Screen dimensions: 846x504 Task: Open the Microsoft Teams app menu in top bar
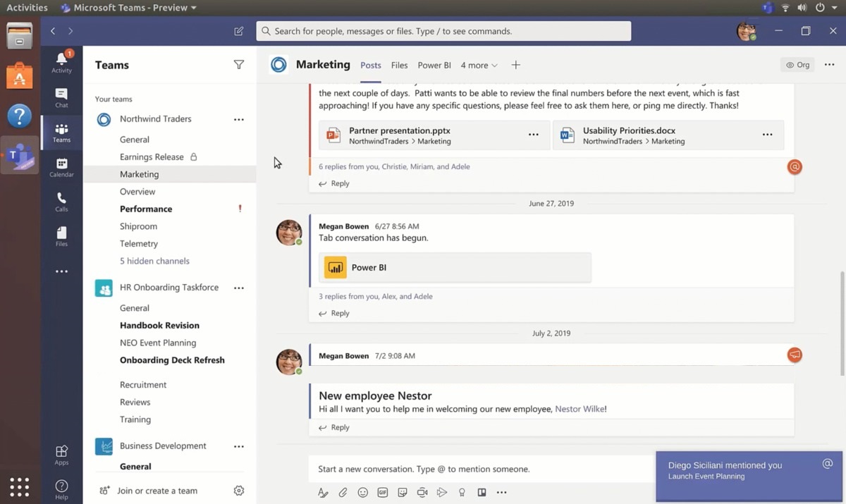129,8
